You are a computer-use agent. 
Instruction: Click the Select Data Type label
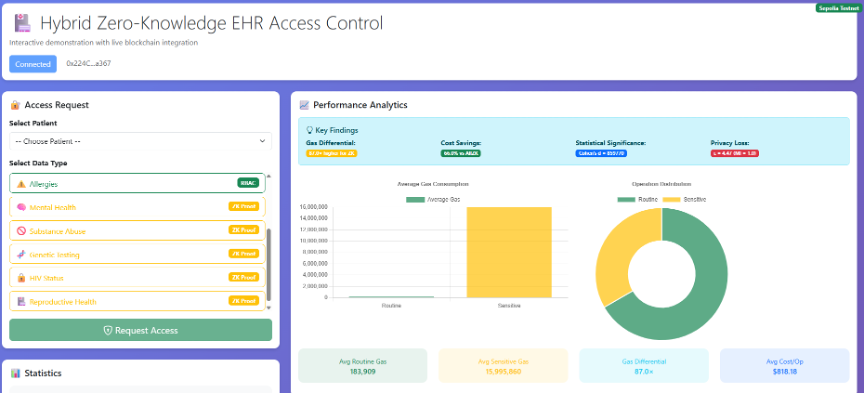coord(38,163)
